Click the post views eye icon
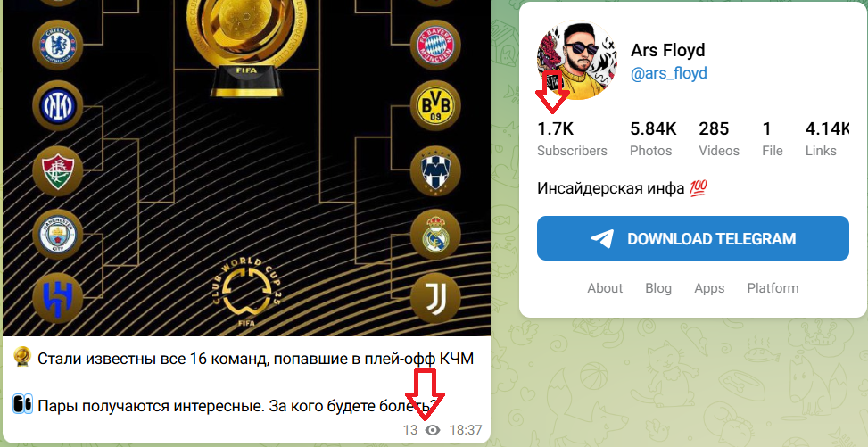 (x=433, y=430)
